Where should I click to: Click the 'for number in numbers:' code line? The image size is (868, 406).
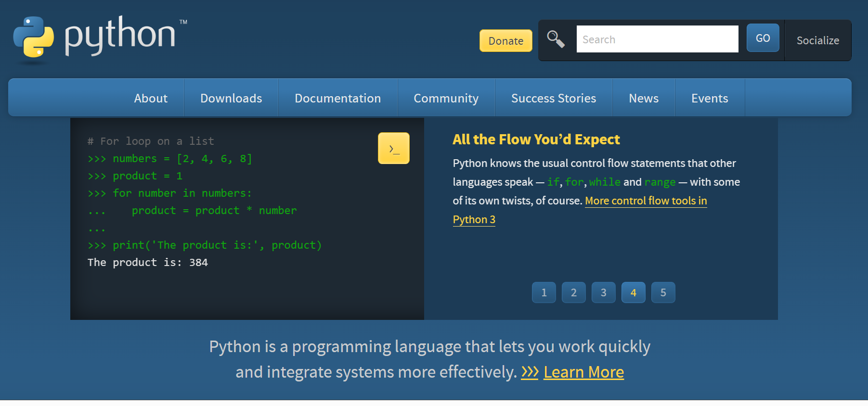click(169, 193)
